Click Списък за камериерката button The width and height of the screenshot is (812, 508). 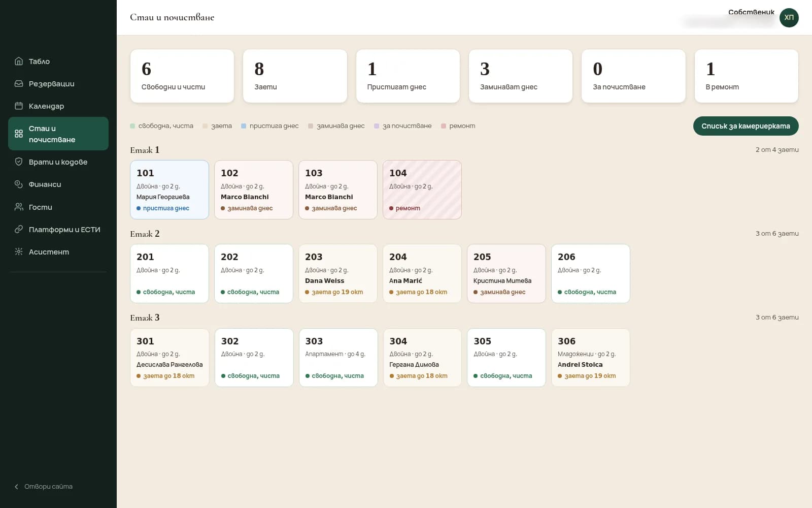coord(746,126)
